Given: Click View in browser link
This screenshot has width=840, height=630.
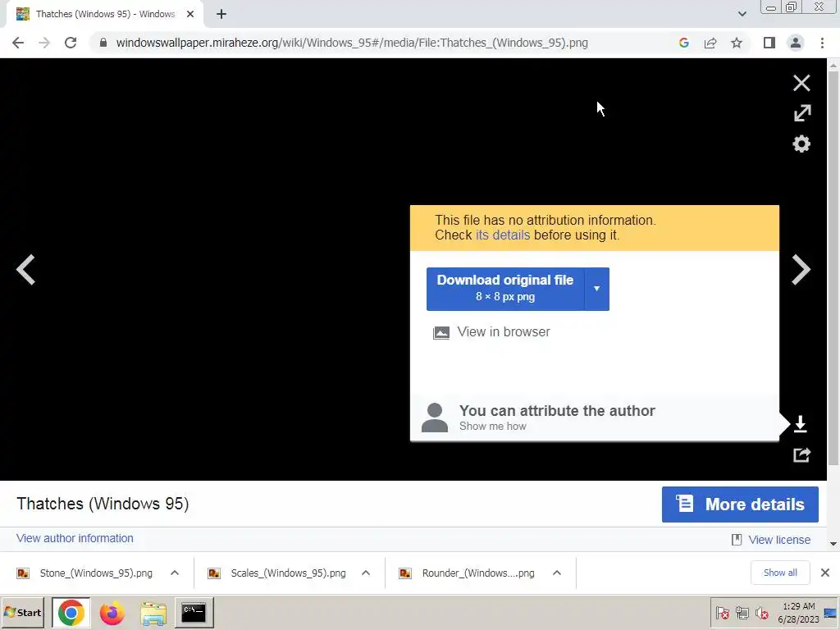Looking at the screenshot, I should coord(503,332).
